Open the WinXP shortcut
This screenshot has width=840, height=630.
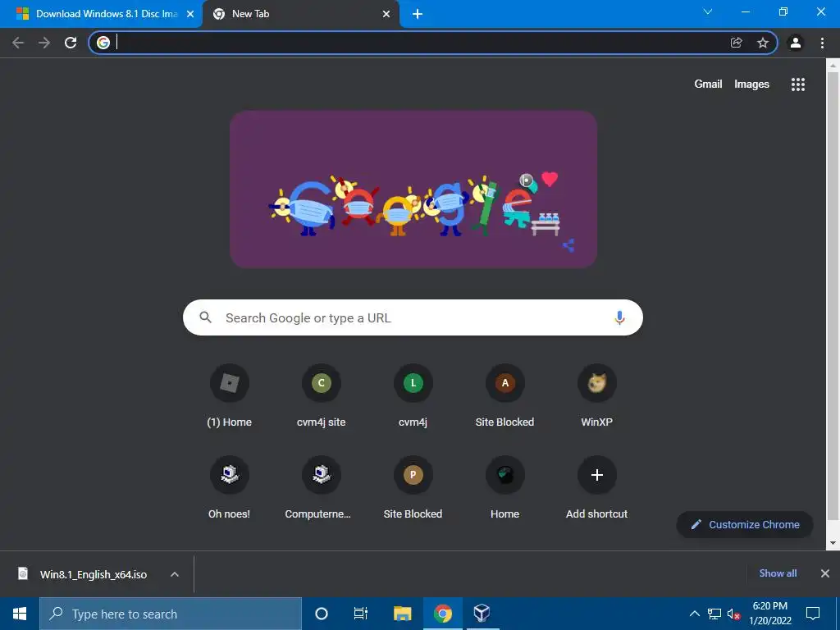click(x=597, y=396)
